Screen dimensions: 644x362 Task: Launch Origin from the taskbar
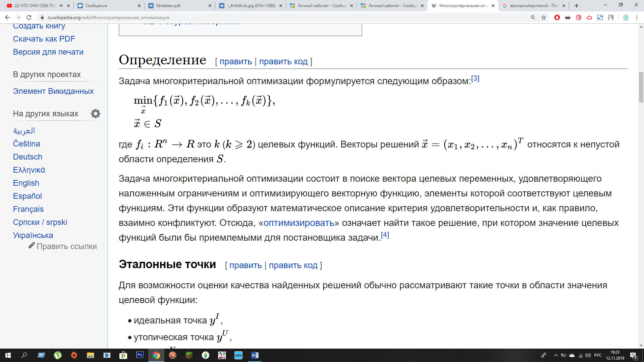coord(74,355)
